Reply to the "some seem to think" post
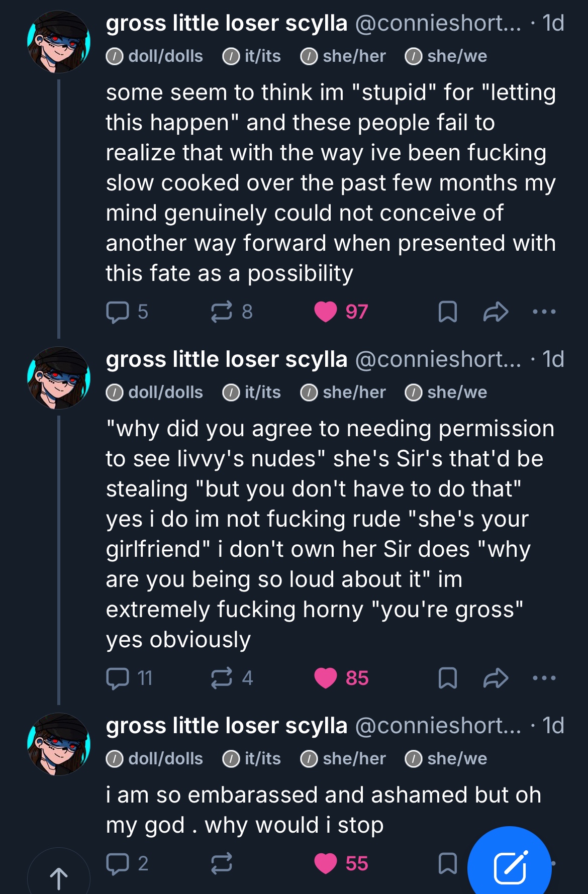 tap(118, 312)
